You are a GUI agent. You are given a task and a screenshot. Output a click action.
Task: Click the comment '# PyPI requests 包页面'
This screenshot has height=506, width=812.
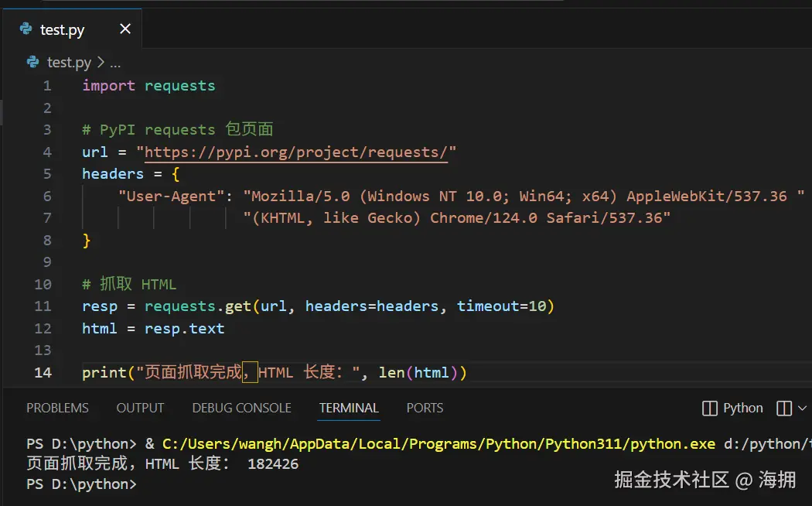tap(178, 129)
